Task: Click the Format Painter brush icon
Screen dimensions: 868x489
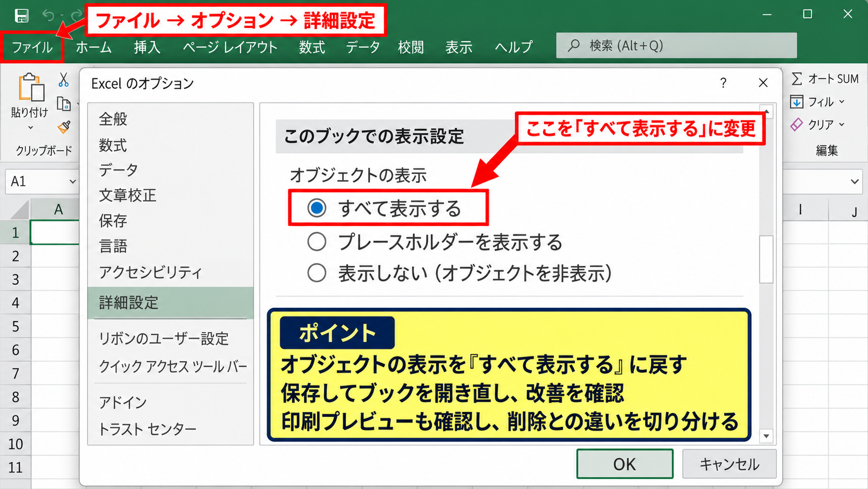Action: pos(64,127)
